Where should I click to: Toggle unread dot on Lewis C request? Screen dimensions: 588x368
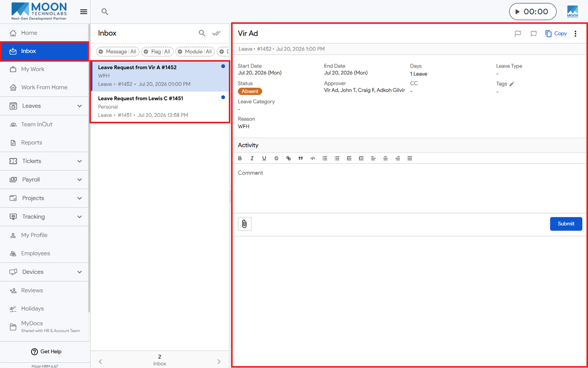[x=223, y=97]
